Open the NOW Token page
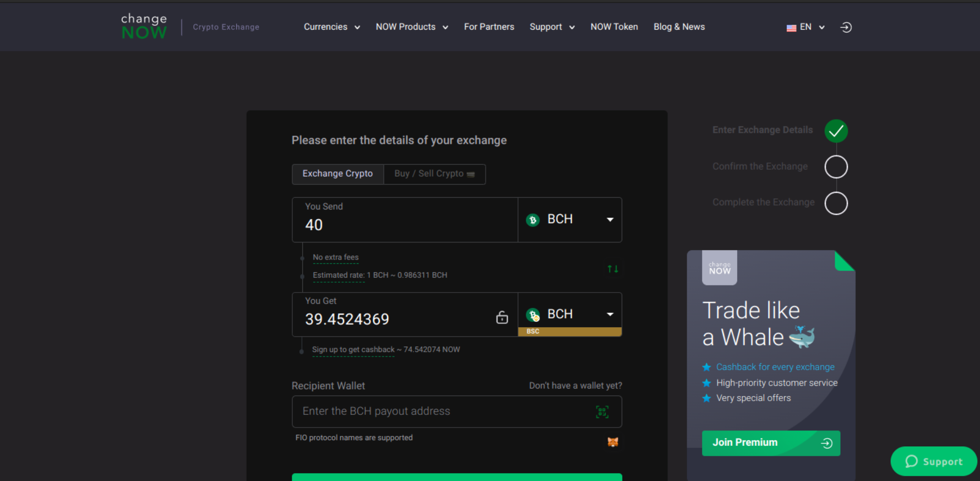The image size is (980, 481). tap(614, 27)
